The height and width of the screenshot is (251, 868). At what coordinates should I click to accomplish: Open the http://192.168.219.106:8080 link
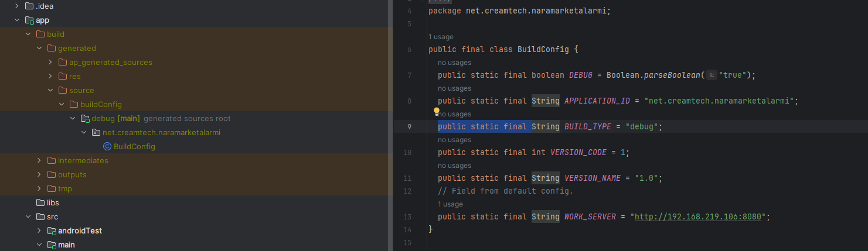697,216
